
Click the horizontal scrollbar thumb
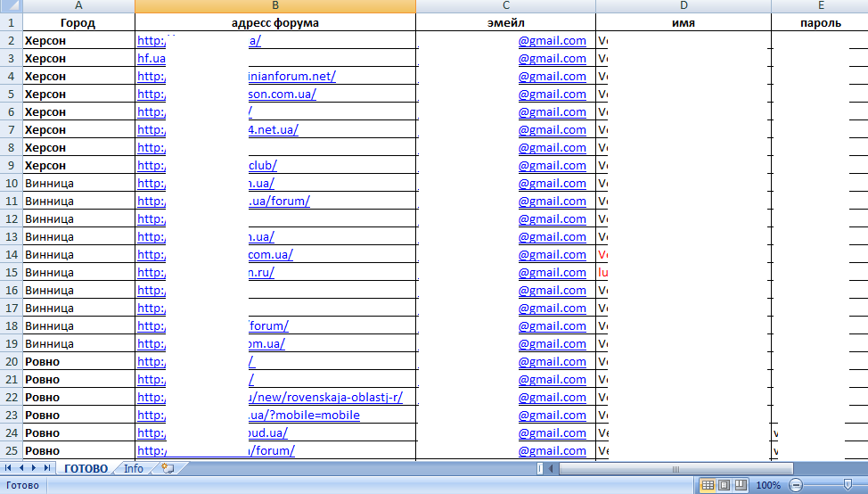click(x=676, y=468)
